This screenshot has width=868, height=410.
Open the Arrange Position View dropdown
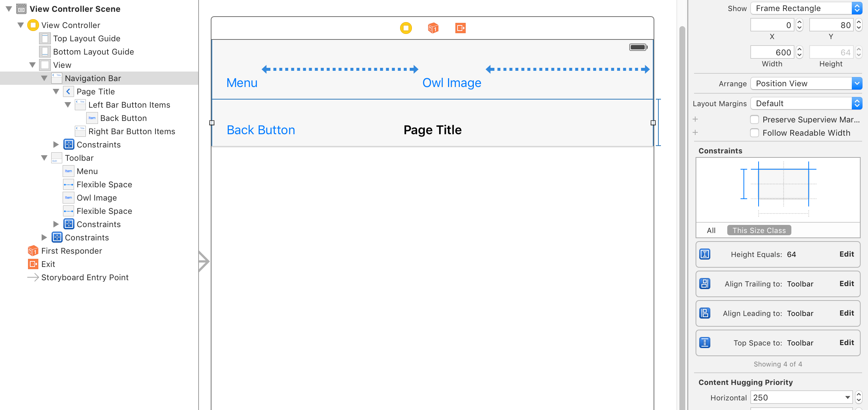pyautogui.click(x=806, y=83)
